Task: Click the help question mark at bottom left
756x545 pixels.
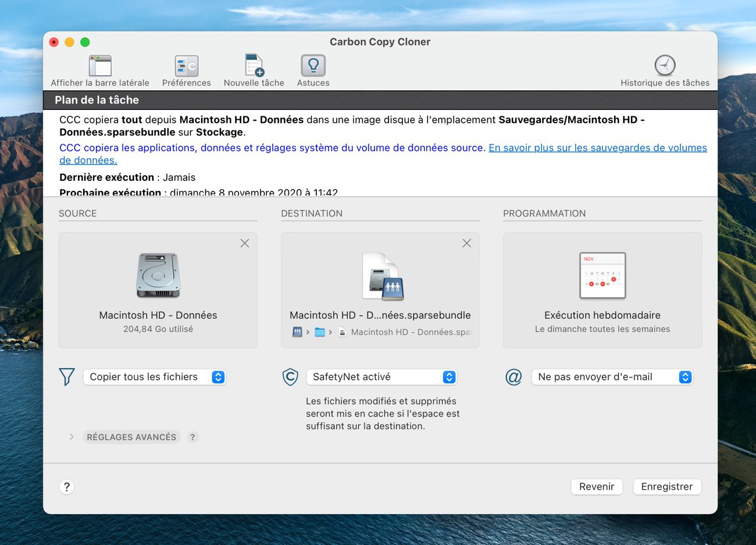Action: (67, 486)
